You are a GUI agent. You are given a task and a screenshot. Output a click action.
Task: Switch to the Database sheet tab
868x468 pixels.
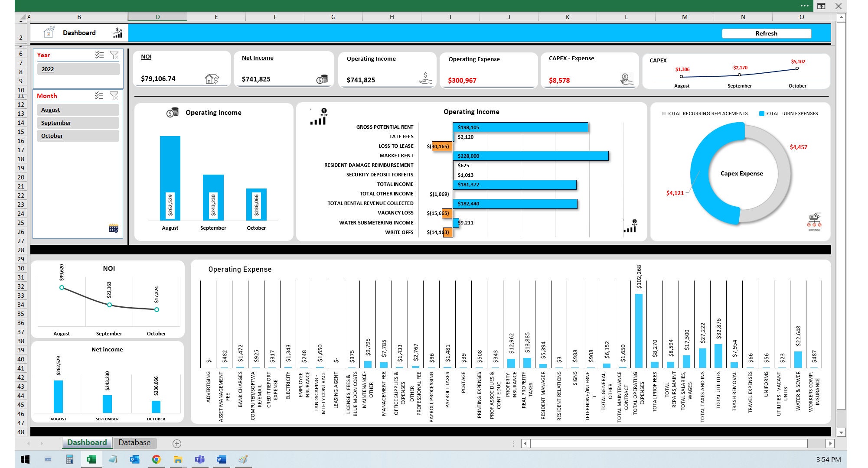134,442
